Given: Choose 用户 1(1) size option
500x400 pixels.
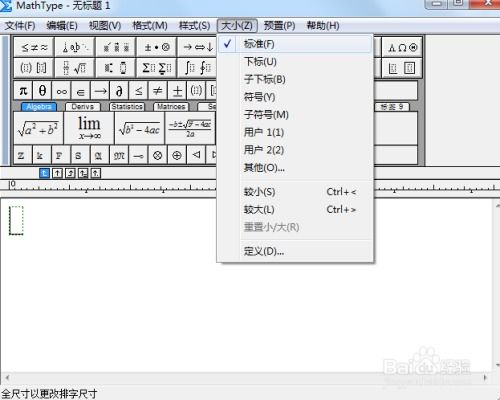Looking at the screenshot, I should coord(295,132).
